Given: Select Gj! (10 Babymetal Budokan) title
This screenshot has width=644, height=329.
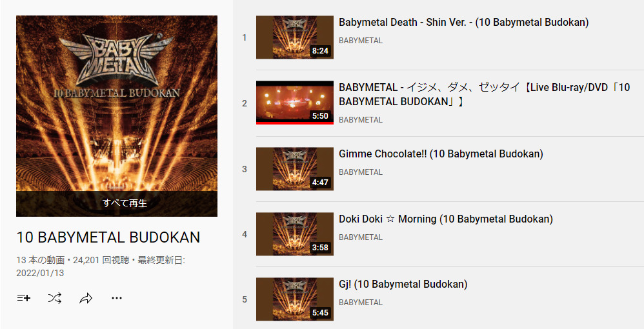Looking at the screenshot, I should coord(403,284).
